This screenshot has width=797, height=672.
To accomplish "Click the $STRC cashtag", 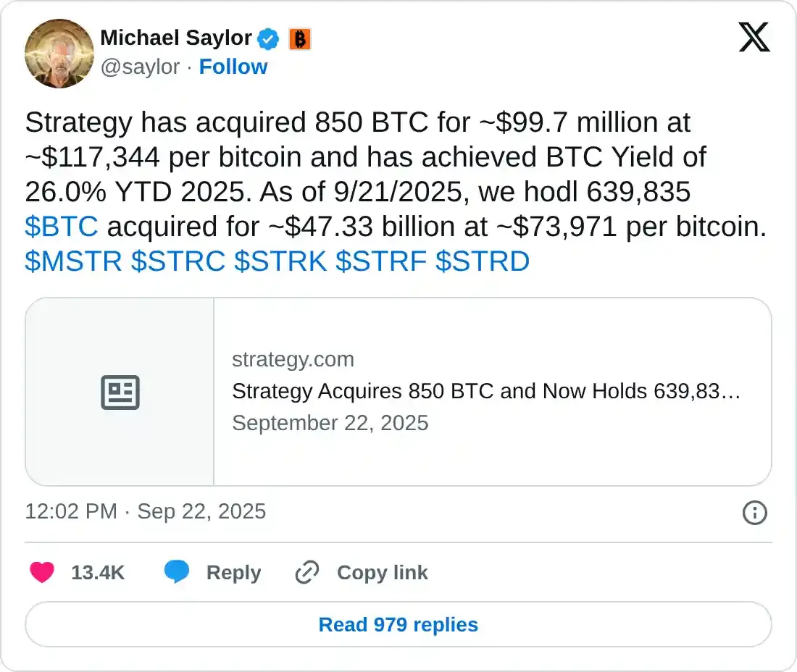I will 178,261.
